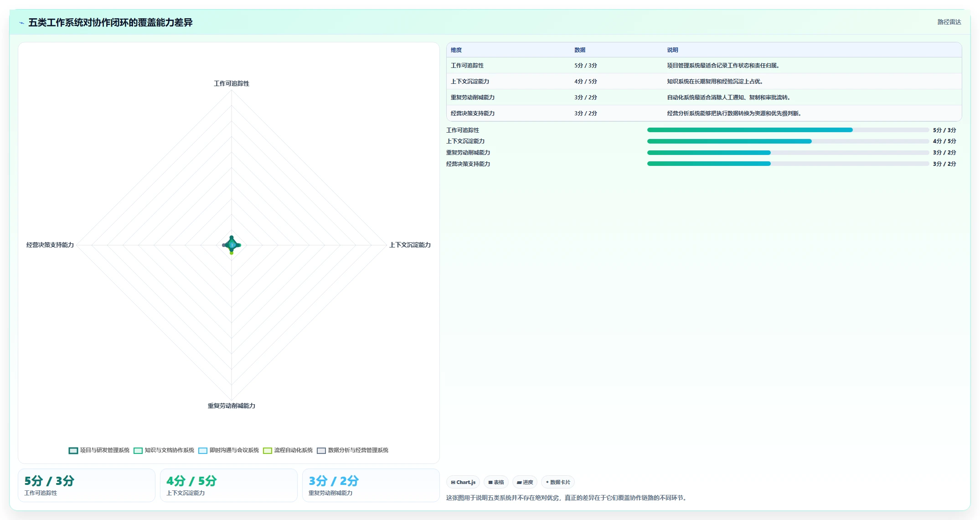Image resolution: width=980 pixels, height=520 pixels.
Task: Click the 重复劳动削减能力 table row name
Action: 473,98
